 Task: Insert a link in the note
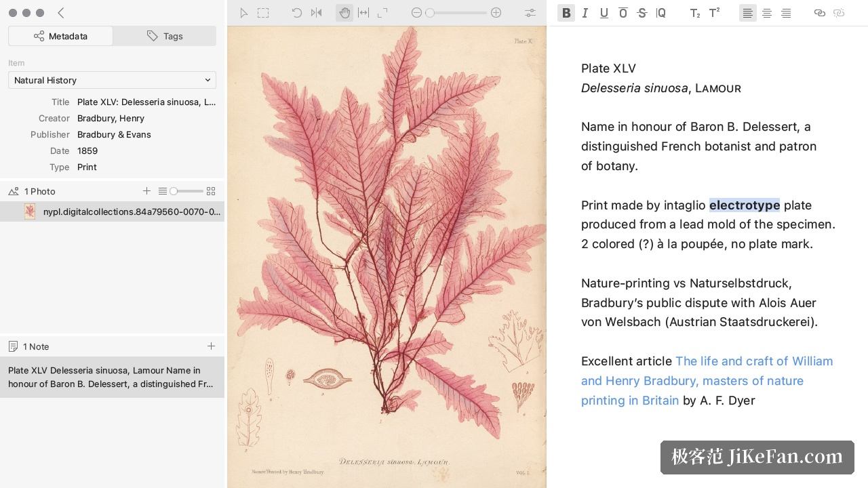[x=820, y=13]
